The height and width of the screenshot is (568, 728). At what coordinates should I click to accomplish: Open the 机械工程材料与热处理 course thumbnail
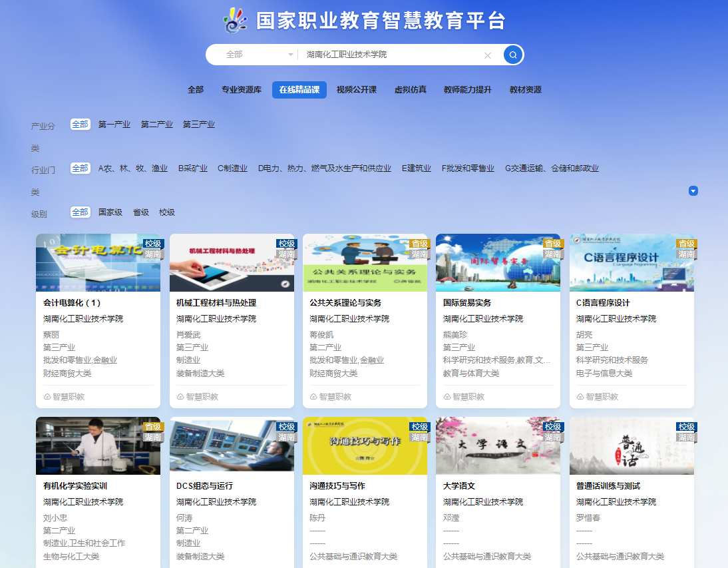[232, 262]
